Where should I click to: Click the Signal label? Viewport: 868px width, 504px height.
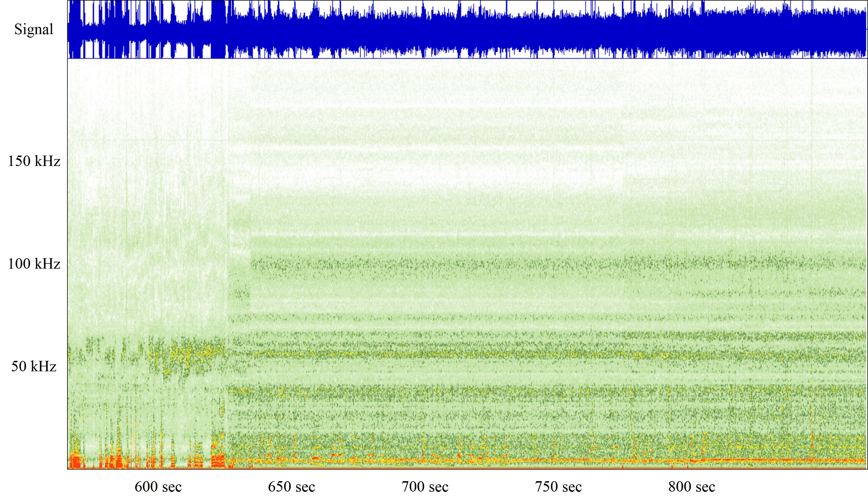click(x=34, y=29)
